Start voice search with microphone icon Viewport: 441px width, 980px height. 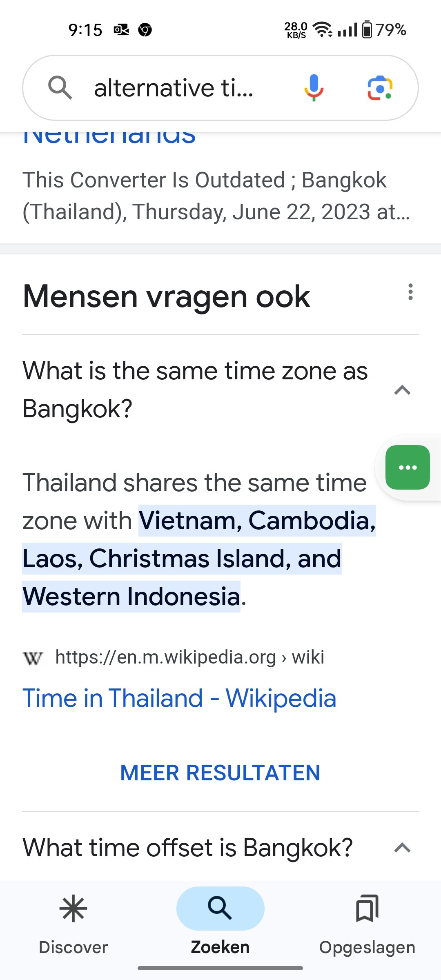314,88
